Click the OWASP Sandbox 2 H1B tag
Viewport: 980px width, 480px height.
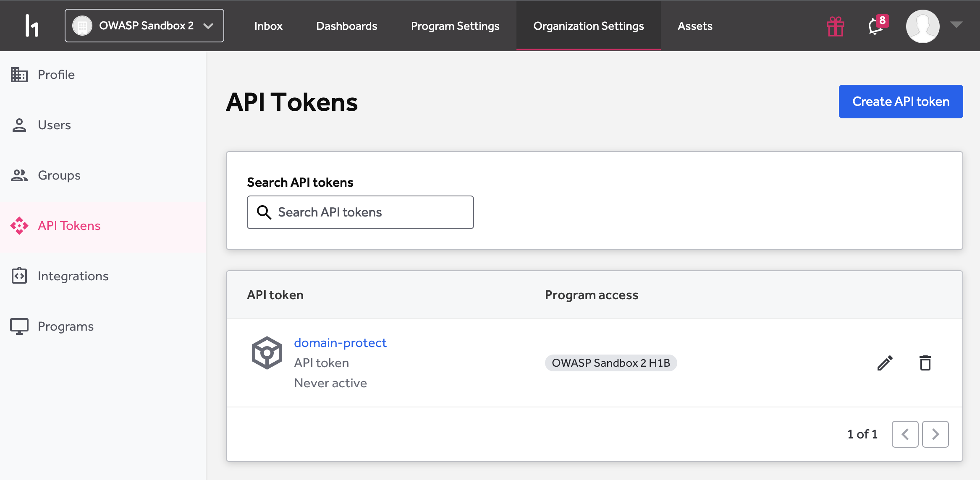(611, 363)
